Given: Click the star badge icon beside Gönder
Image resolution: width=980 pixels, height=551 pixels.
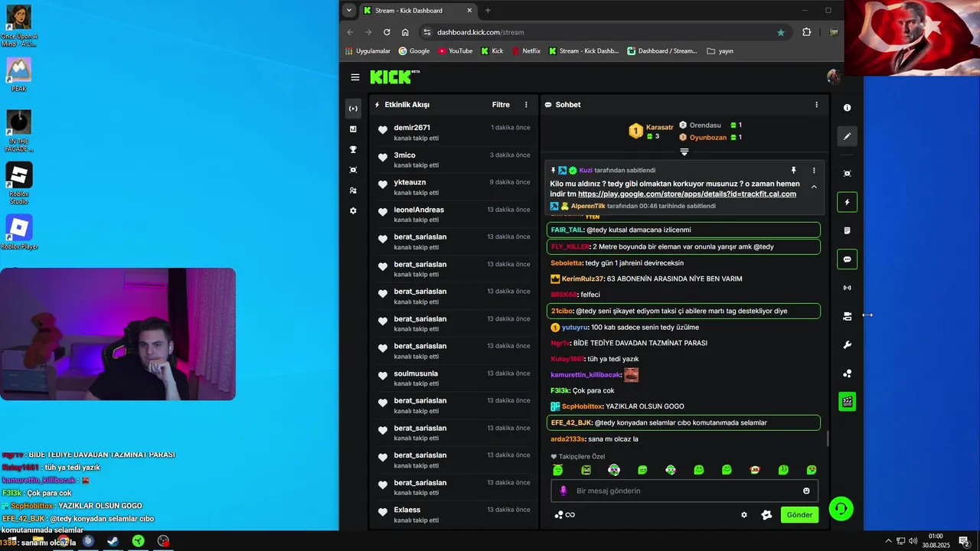Looking at the screenshot, I should pyautogui.click(x=766, y=515).
